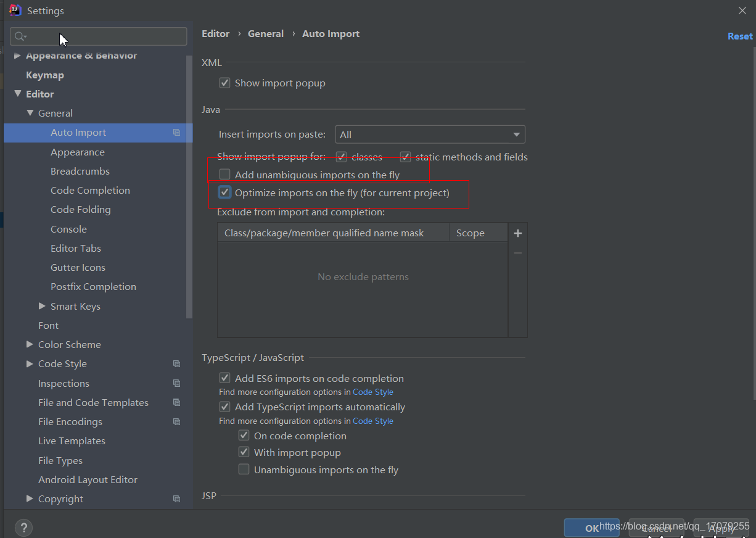Expand the Color Scheme node
This screenshot has height=538, width=756.
tap(30, 344)
